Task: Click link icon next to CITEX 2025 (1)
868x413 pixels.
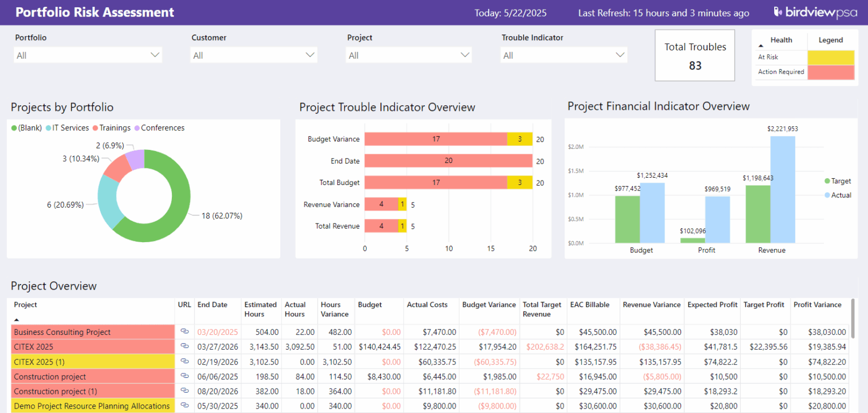Action: point(184,362)
